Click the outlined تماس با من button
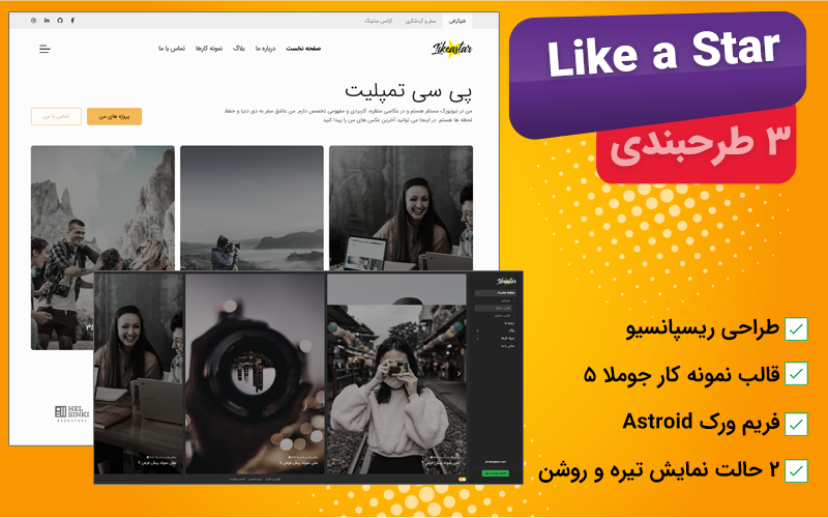 click(x=56, y=116)
